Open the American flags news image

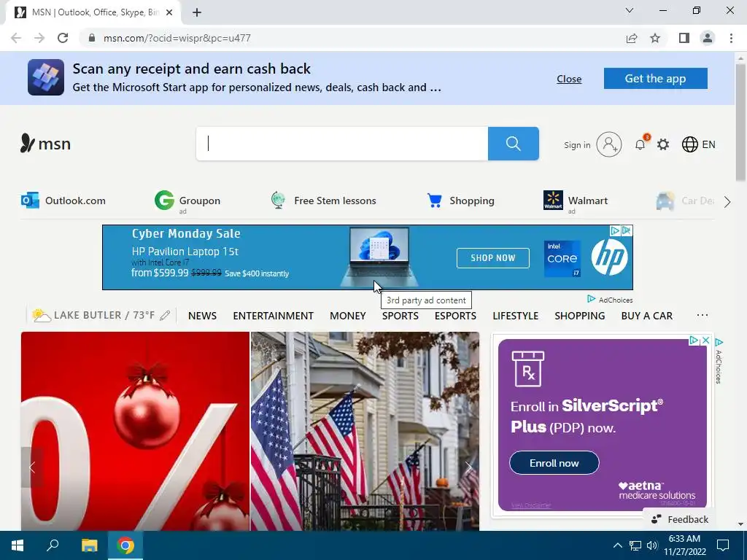365,432
